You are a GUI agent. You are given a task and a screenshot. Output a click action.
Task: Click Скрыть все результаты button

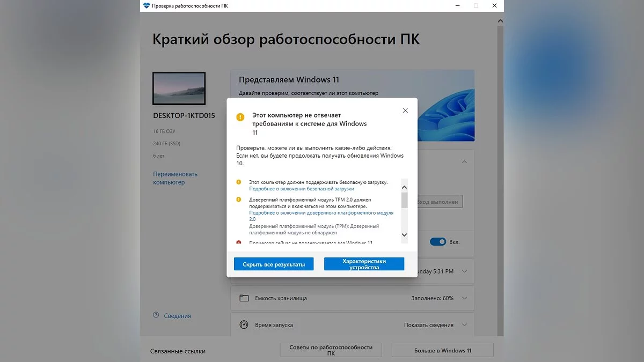pos(274,264)
